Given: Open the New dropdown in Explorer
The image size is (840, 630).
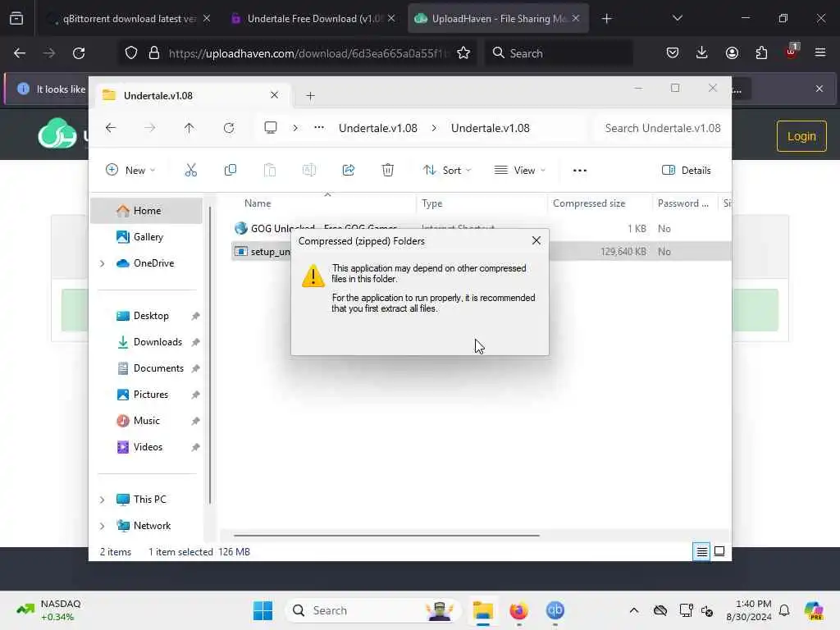Looking at the screenshot, I should [x=130, y=171].
